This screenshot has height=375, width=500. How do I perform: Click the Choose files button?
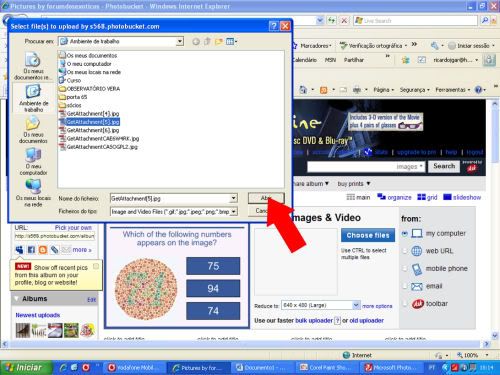click(x=368, y=235)
